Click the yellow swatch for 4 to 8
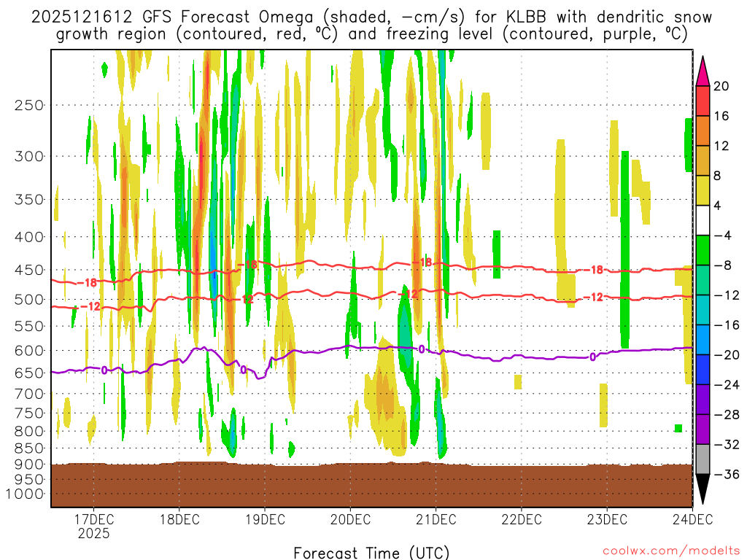 click(x=703, y=190)
